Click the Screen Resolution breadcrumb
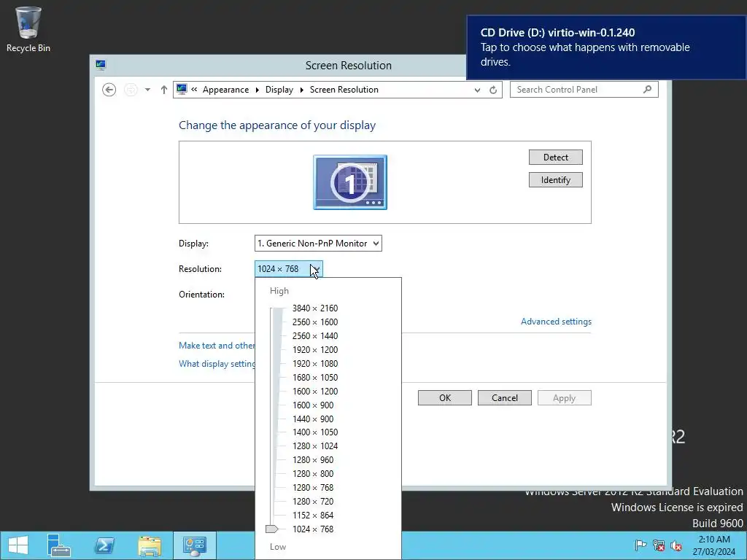The width and height of the screenshot is (747, 560). point(344,90)
